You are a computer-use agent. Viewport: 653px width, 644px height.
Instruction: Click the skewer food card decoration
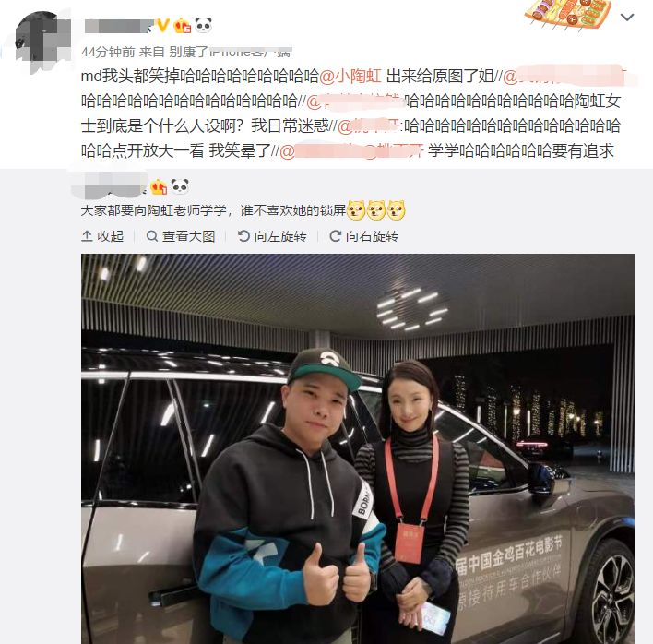click(x=568, y=14)
